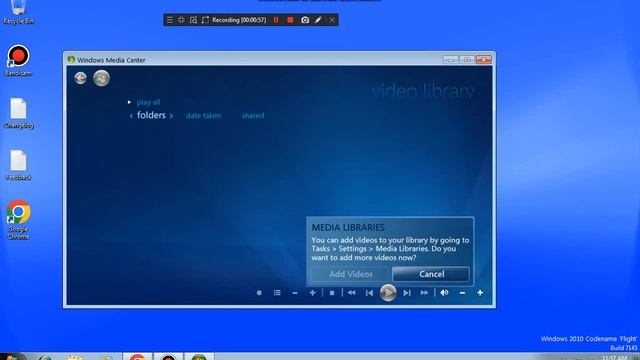Switch to Chrome in the taskbar
The width and height of the screenshot is (640, 360).
(138, 356)
